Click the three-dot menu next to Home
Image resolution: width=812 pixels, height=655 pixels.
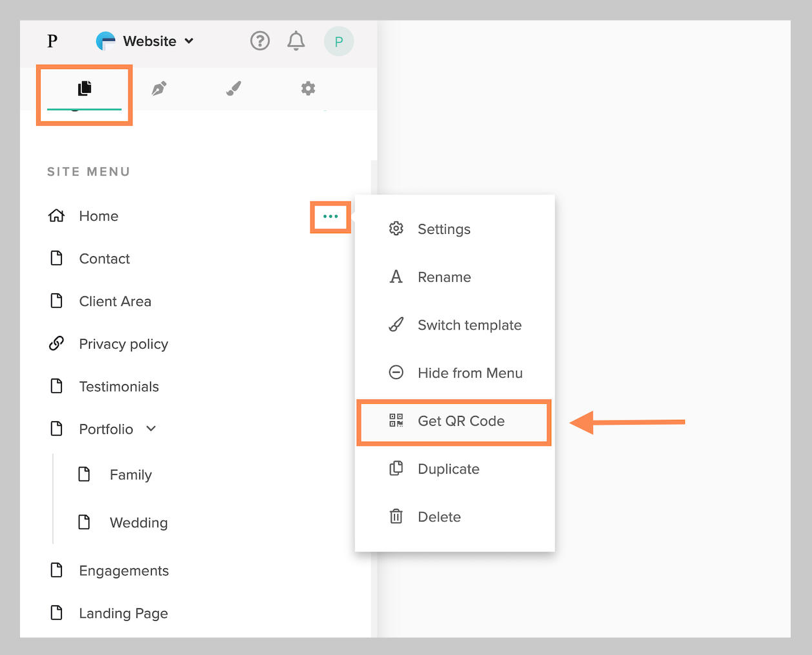[x=330, y=216]
